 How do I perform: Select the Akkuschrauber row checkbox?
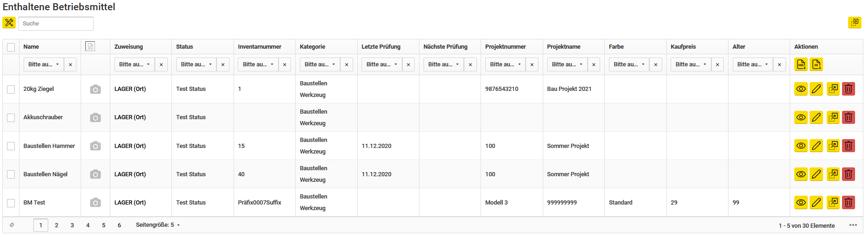click(x=11, y=117)
